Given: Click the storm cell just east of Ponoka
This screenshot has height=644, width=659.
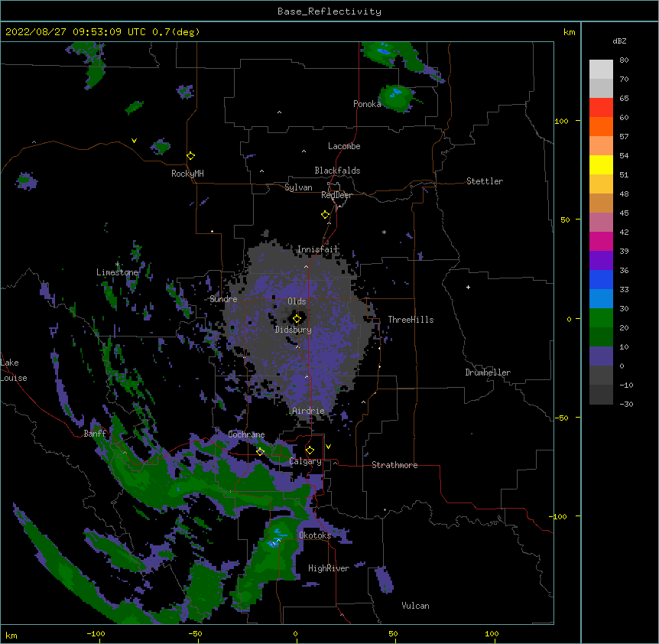Looking at the screenshot, I should 396,98.
